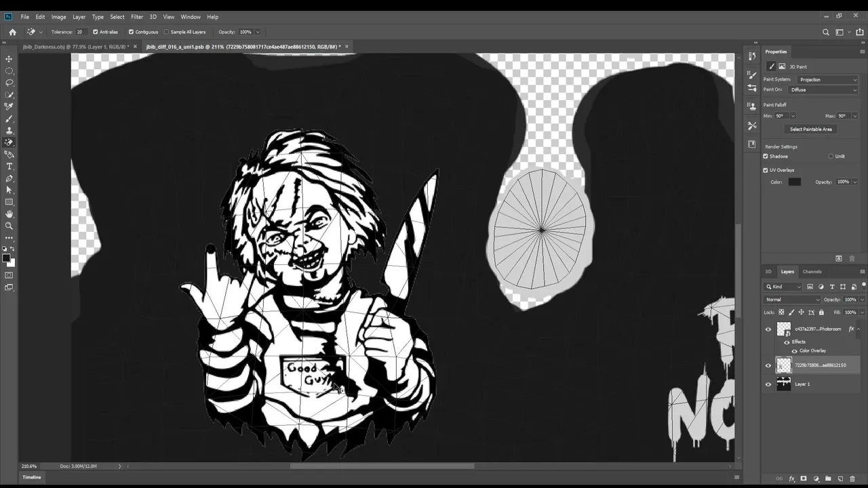Select the Type tool

pyautogui.click(x=9, y=166)
